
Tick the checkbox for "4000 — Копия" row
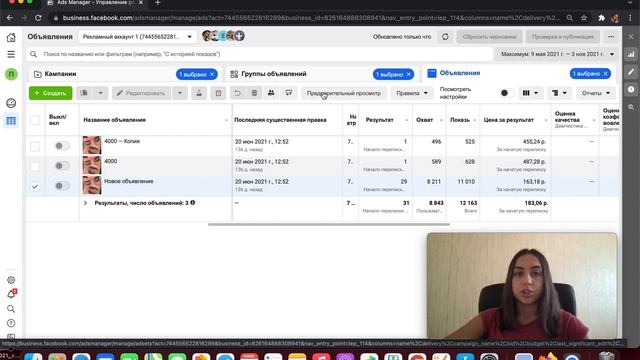point(35,146)
